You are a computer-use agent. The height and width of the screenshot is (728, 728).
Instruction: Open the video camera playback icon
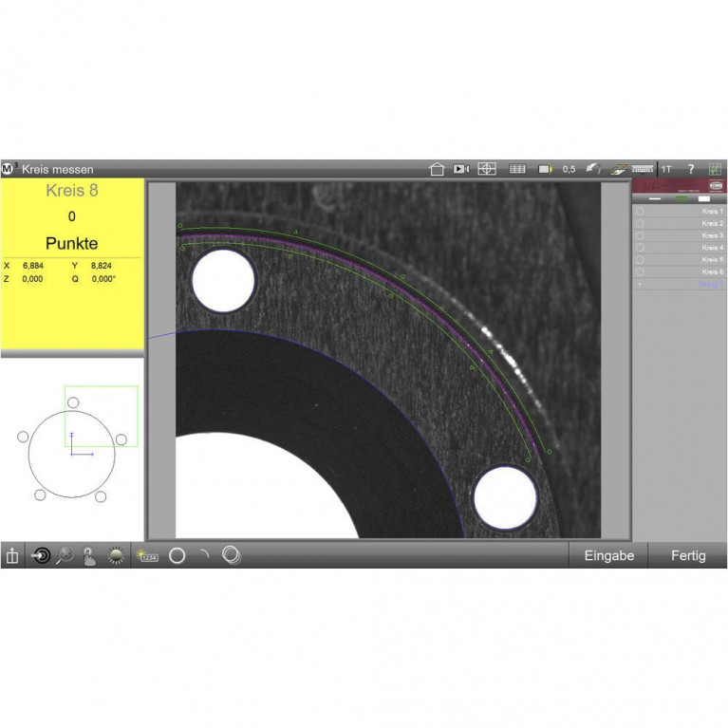[461, 169]
